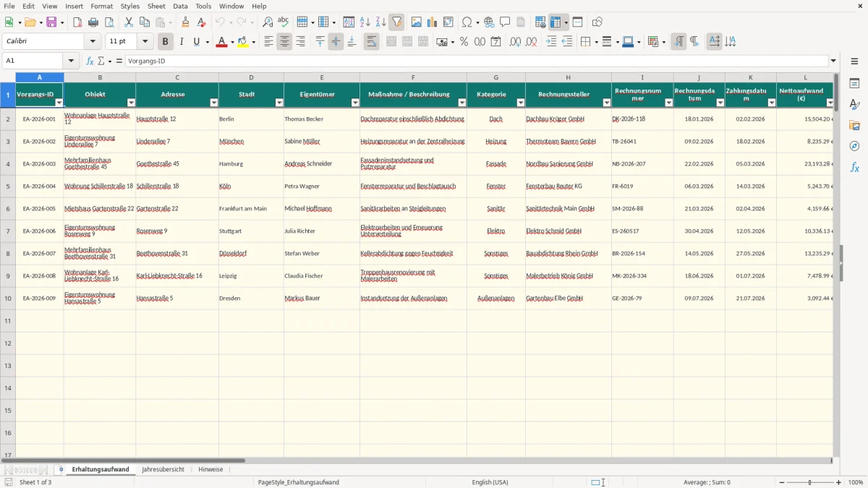This screenshot has width=868, height=488.
Task: Click the Clear Direct Formatting icon
Action: (x=202, y=22)
